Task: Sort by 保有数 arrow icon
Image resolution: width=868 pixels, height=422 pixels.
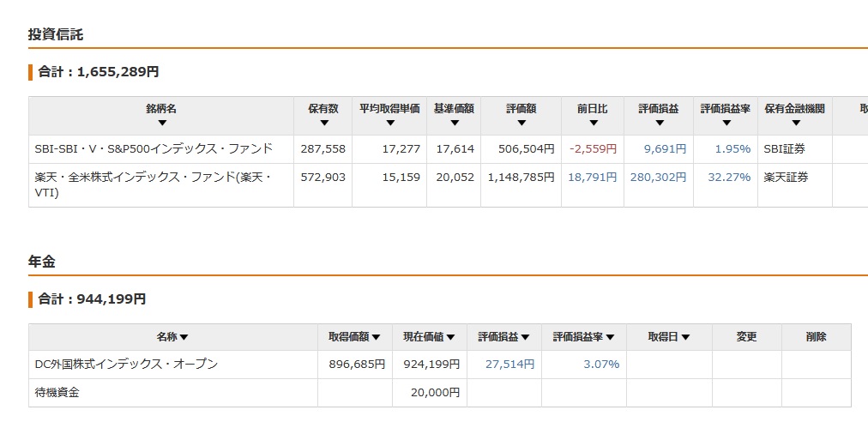Action: coord(324,124)
